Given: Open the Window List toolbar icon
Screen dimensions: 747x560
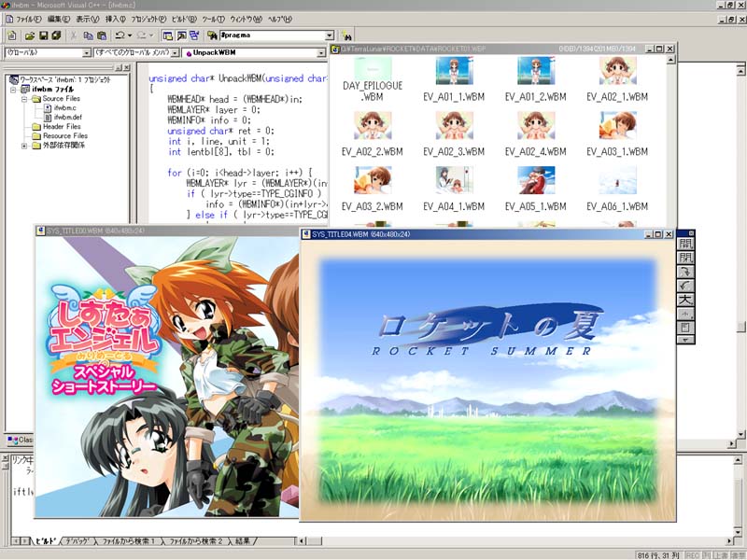Looking at the screenshot, I should tap(195, 35).
